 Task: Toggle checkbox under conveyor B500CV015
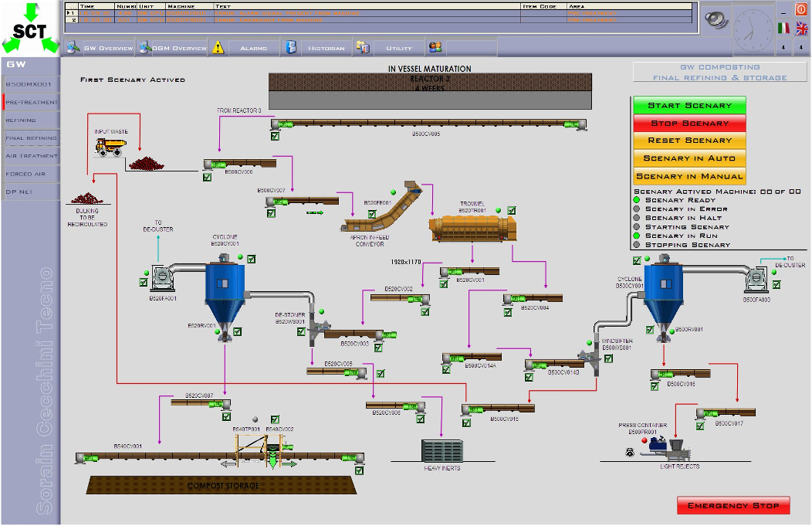click(466, 422)
